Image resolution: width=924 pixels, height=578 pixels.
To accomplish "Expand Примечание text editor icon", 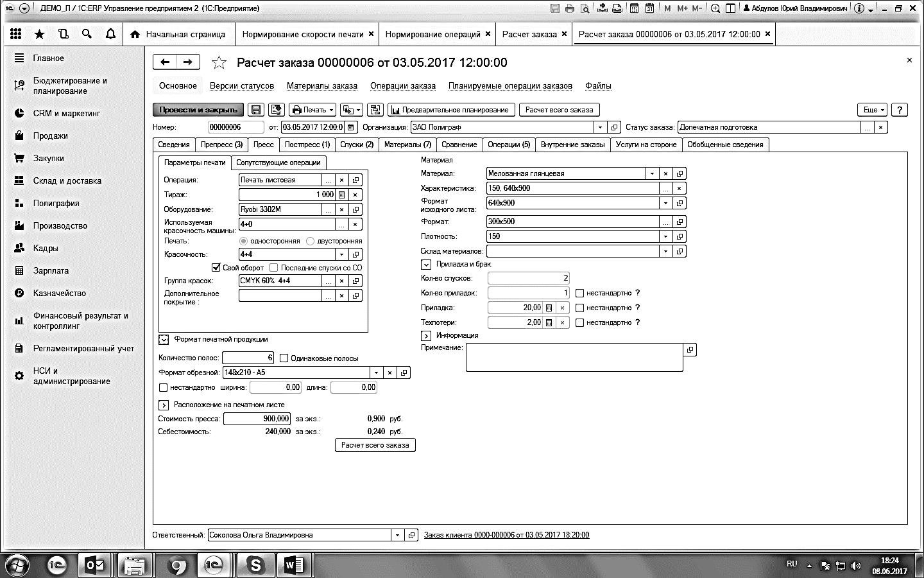I will point(690,350).
